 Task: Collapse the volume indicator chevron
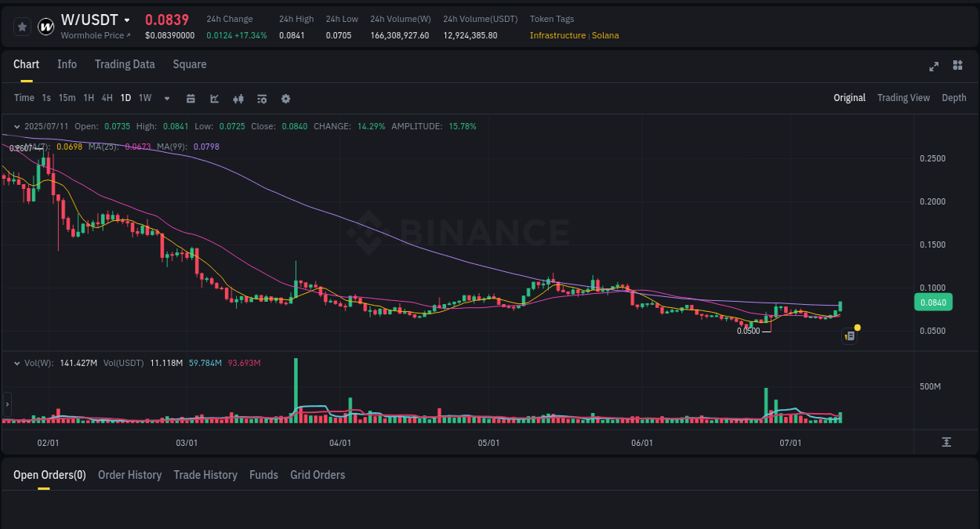[16, 362]
